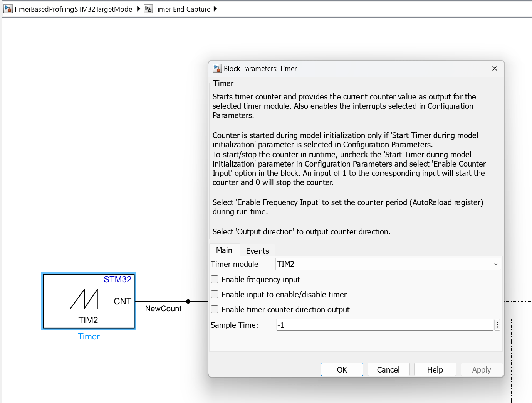Open Help for the Timer block
The width and height of the screenshot is (532, 403).
point(435,369)
